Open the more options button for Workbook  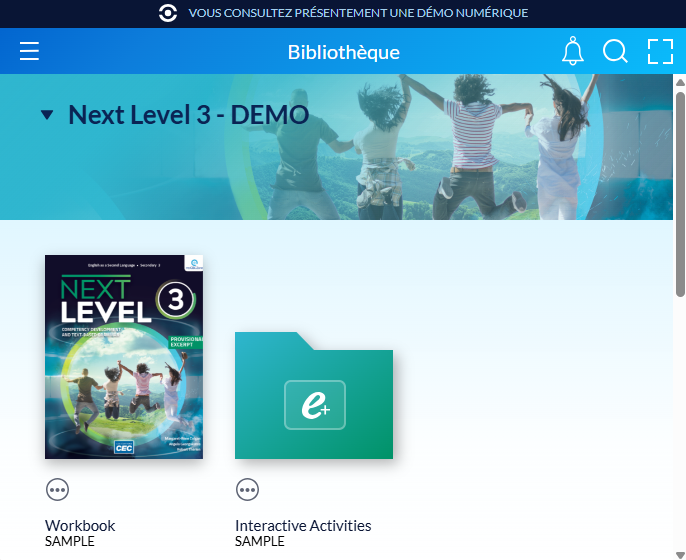[57, 489]
